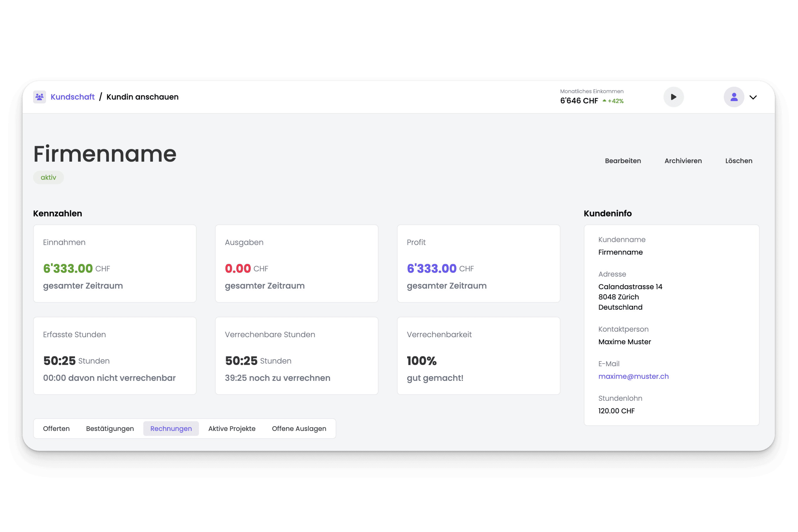Click the aktiv status badge

click(48, 178)
